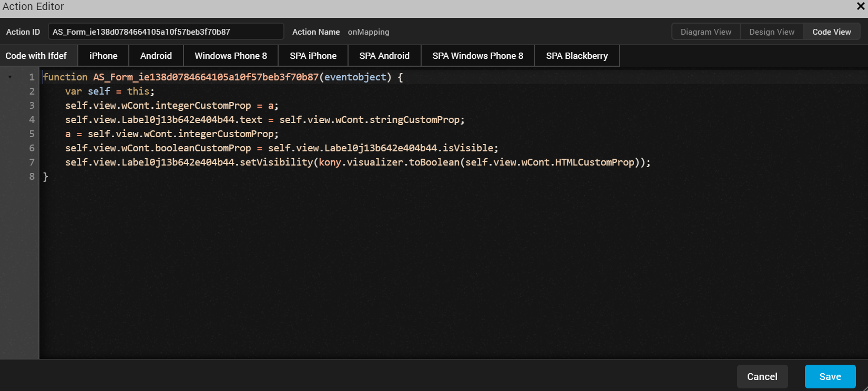The height and width of the screenshot is (391, 868).
Task: Close the Action Editor dialog
Action: click(861, 6)
